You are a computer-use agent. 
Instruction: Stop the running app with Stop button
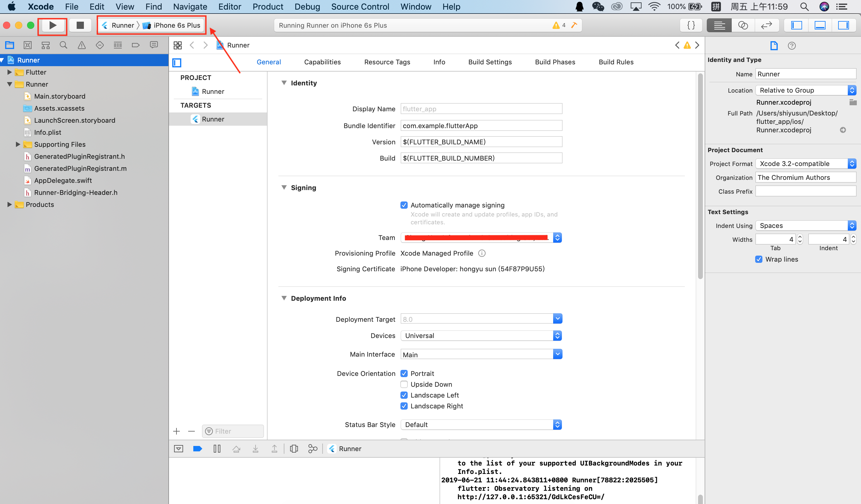[80, 25]
